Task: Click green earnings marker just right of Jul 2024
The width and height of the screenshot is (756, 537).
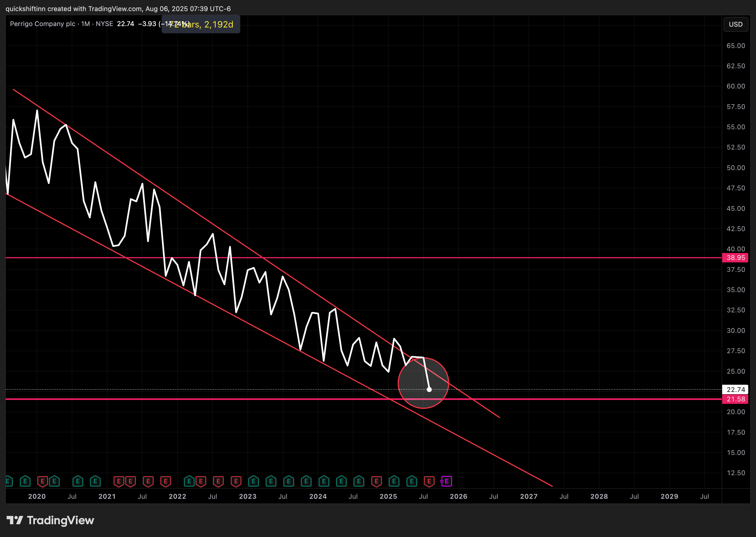Action: [359, 481]
